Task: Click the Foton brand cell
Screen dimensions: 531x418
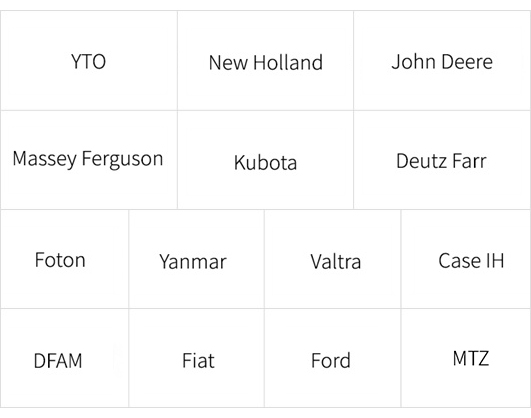Action: coord(64,259)
